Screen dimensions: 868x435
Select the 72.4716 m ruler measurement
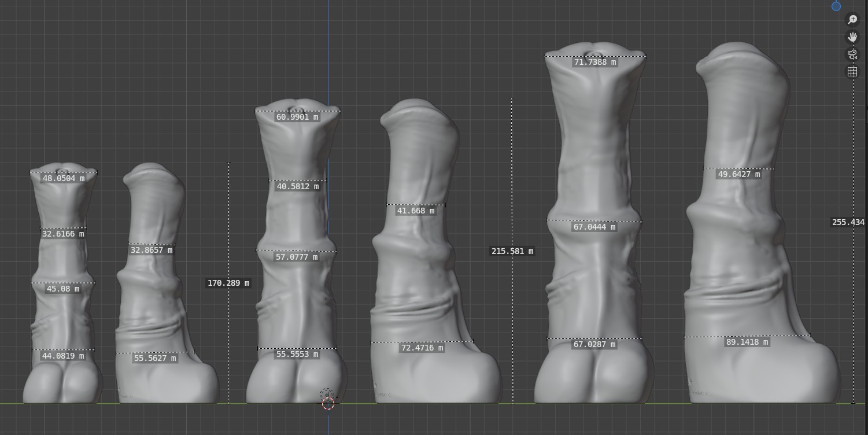[x=422, y=348]
